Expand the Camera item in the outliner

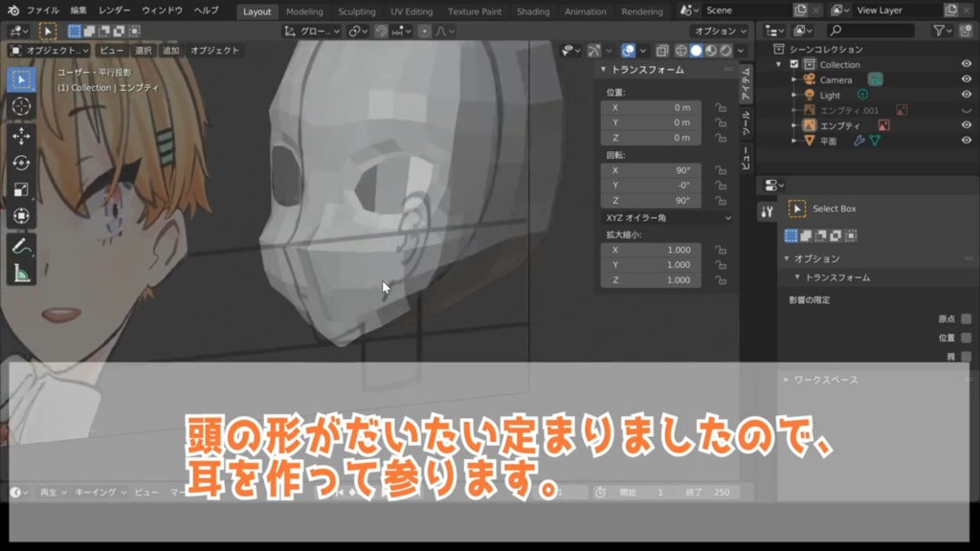(795, 79)
